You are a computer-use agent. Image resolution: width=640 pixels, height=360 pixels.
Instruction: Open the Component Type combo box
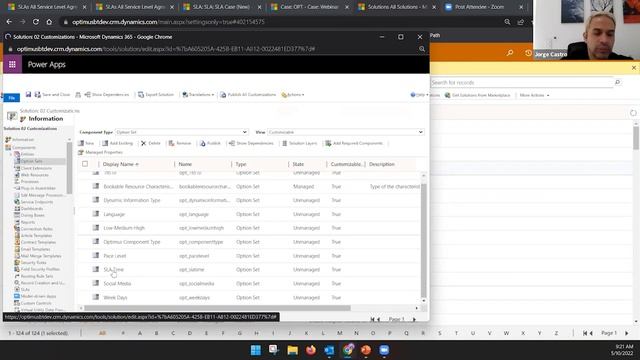tap(182, 132)
